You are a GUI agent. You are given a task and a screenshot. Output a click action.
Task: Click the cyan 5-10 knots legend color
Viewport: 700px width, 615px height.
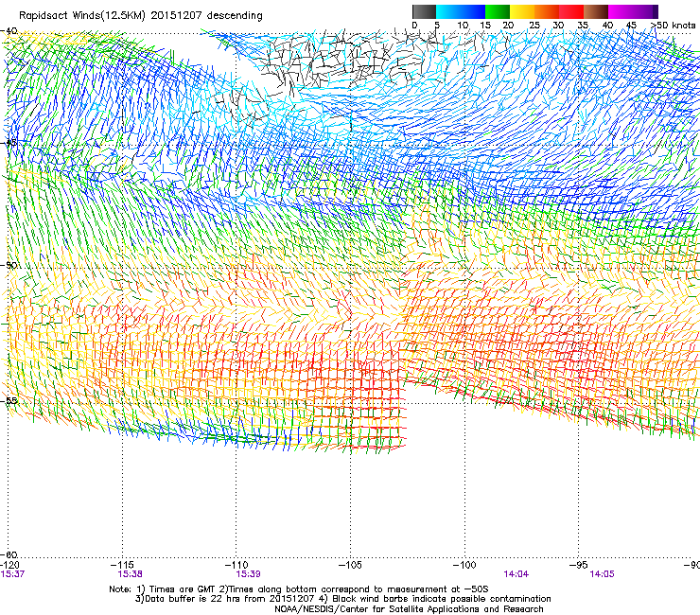447,11
